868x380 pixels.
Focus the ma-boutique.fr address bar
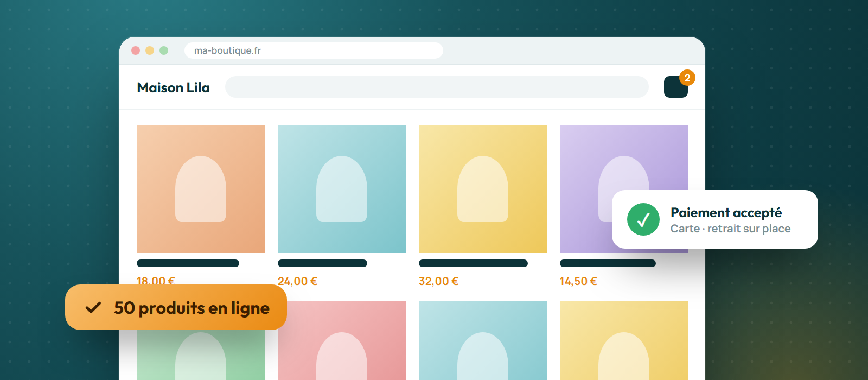point(314,50)
